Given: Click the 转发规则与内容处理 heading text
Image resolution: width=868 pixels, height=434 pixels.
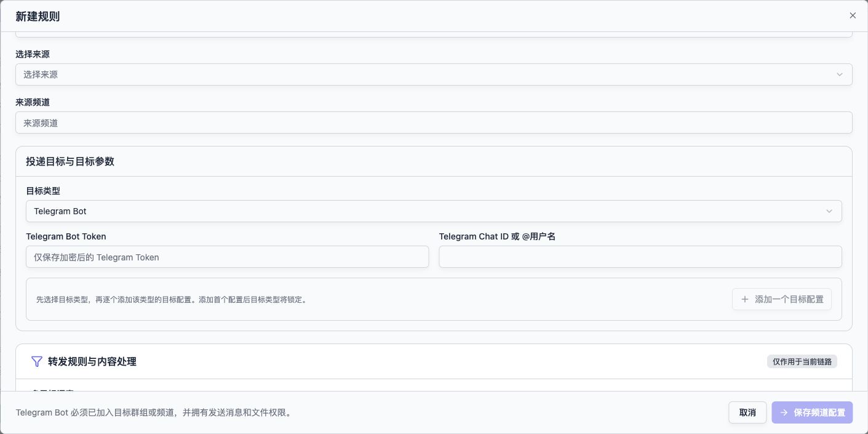Looking at the screenshot, I should (92, 361).
